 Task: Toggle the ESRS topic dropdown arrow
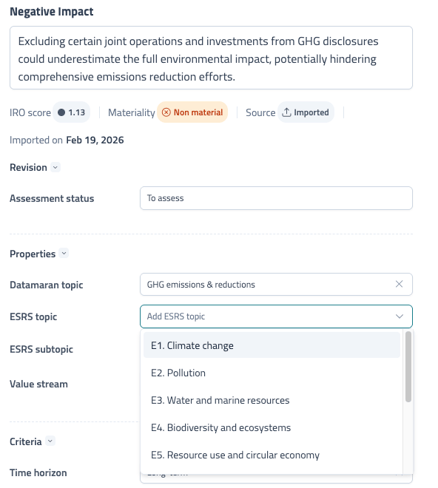[399, 316]
